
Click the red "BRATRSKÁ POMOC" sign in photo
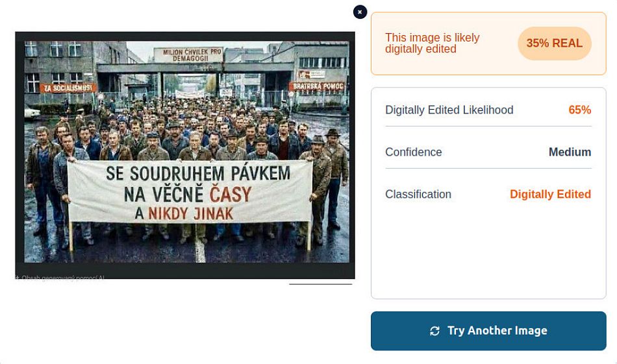[x=317, y=86]
